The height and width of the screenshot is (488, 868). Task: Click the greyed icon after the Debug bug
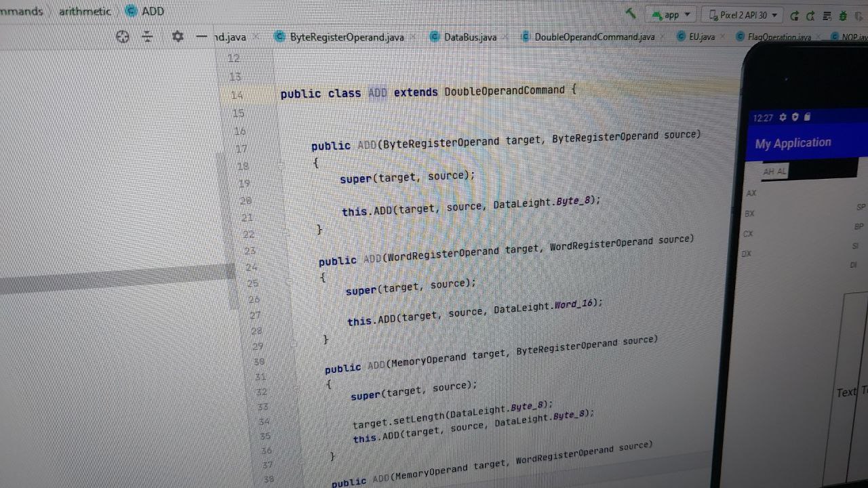coord(860,16)
